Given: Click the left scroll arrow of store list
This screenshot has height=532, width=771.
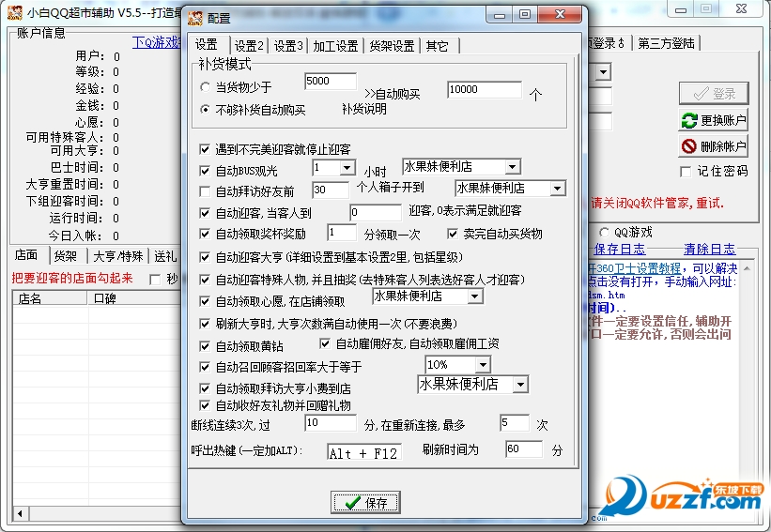Looking at the screenshot, I should [20, 514].
